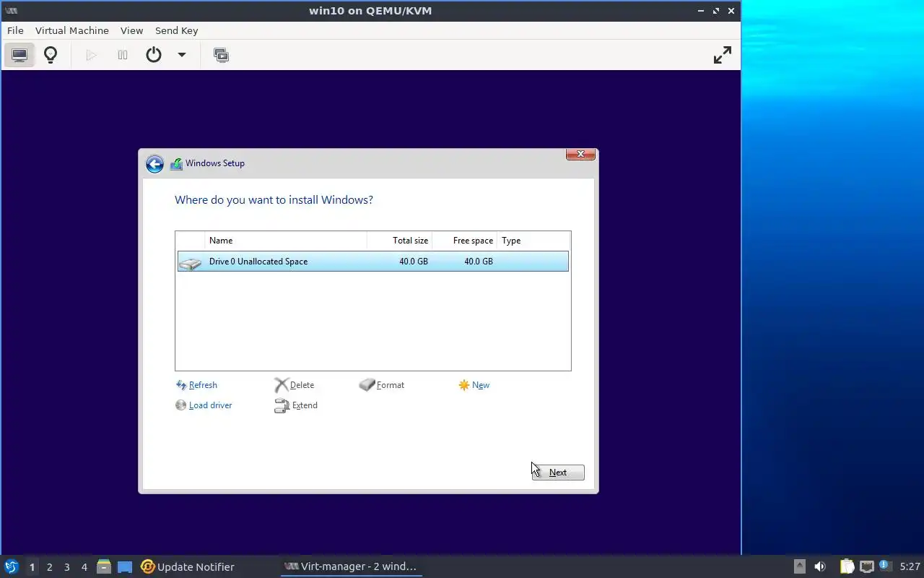The width and height of the screenshot is (924, 578).
Task: Click the removable media eject tray icon
Action: [800, 567]
